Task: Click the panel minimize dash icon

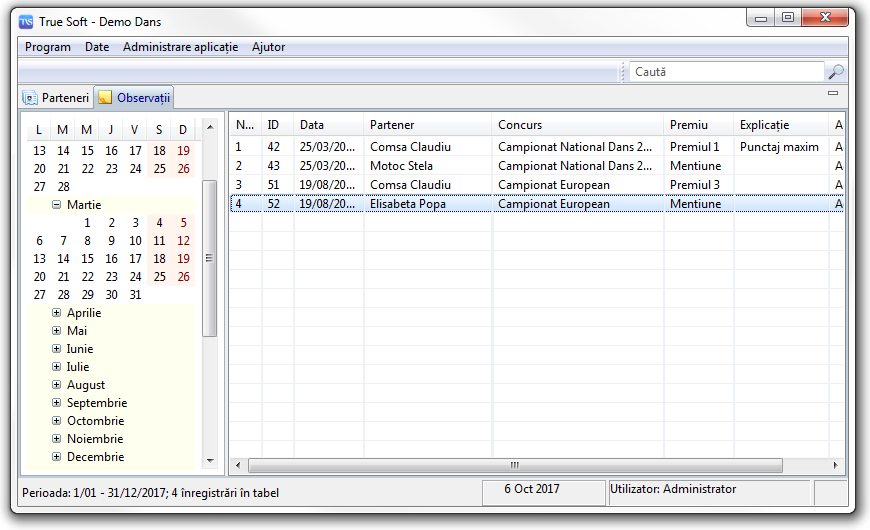Action: click(833, 93)
